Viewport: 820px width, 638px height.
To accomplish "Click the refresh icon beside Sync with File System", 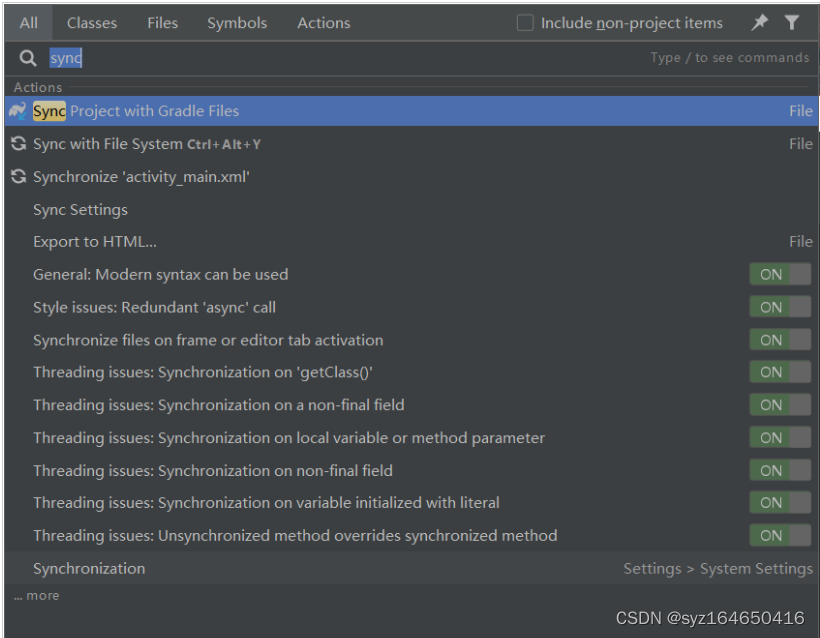I will click(17, 144).
